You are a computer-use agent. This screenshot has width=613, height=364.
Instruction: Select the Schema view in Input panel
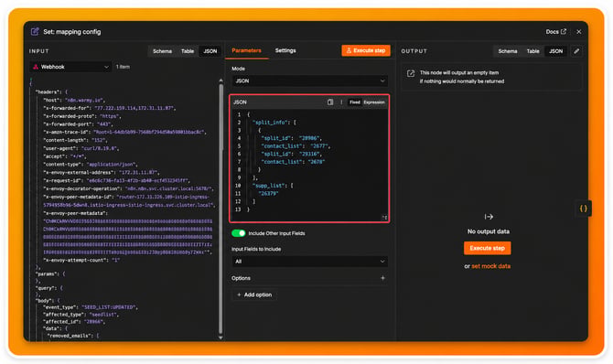click(162, 51)
